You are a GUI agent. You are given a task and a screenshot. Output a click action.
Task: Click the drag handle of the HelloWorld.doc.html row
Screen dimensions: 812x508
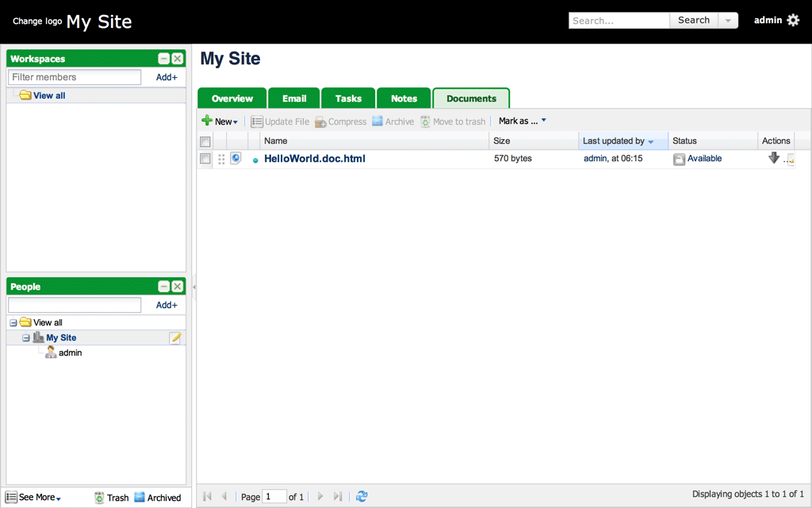tap(221, 159)
